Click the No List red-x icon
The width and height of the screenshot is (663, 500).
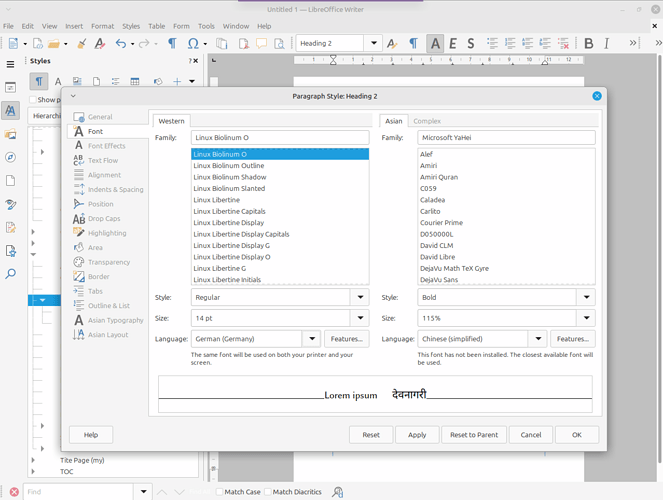pyautogui.click(x=563, y=43)
